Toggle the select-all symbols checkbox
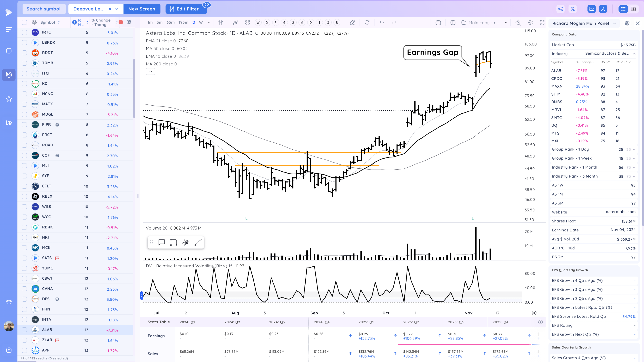644x362 pixels. [x=24, y=22]
